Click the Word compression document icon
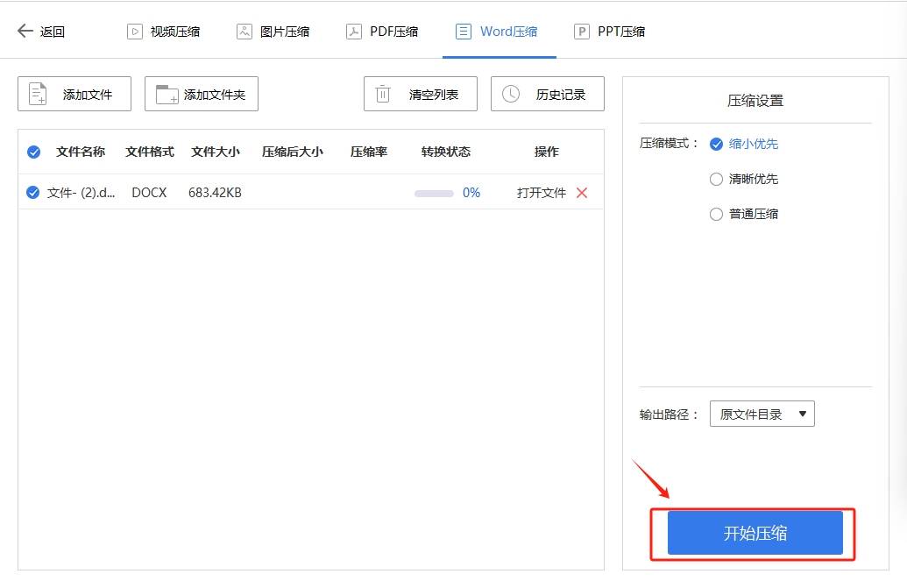The height and width of the screenshot is (588, 907). 464,32
